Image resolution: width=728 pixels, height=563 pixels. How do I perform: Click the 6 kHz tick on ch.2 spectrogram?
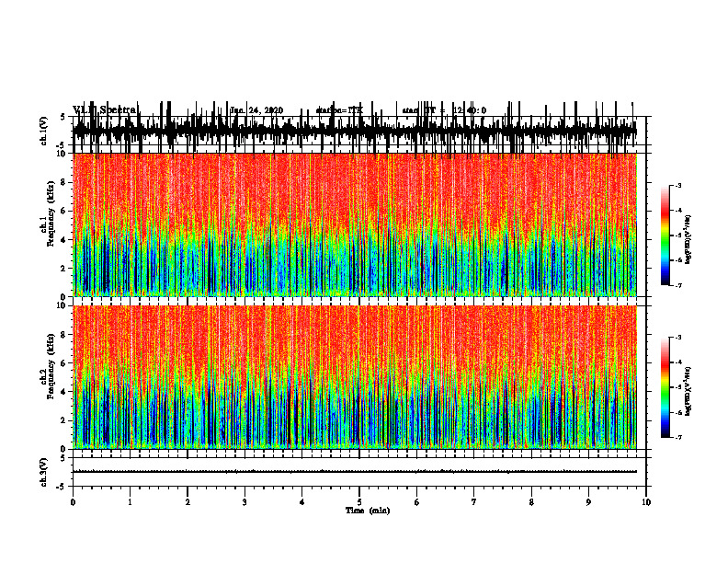[x=64, y=363]
